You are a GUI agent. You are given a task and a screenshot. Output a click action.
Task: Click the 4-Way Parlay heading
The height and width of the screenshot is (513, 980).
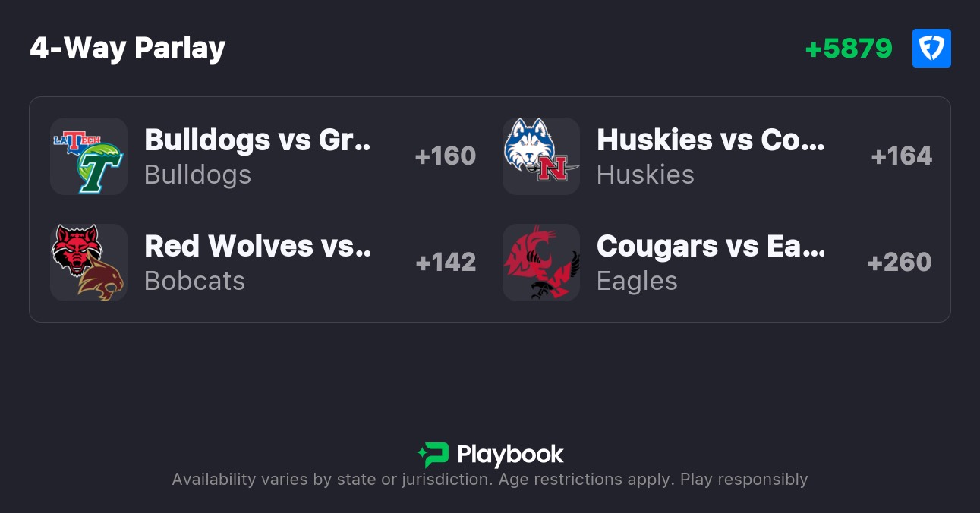[x=128, y=49]
